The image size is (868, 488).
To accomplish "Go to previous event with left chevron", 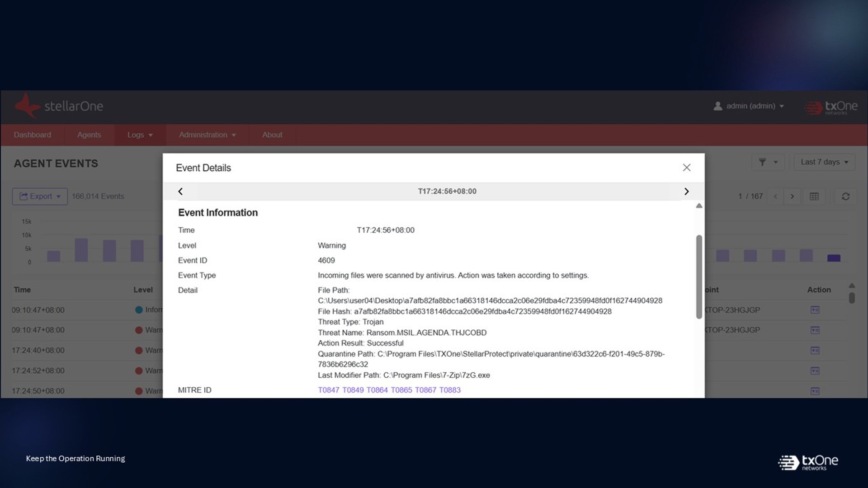I will (180, 192).
